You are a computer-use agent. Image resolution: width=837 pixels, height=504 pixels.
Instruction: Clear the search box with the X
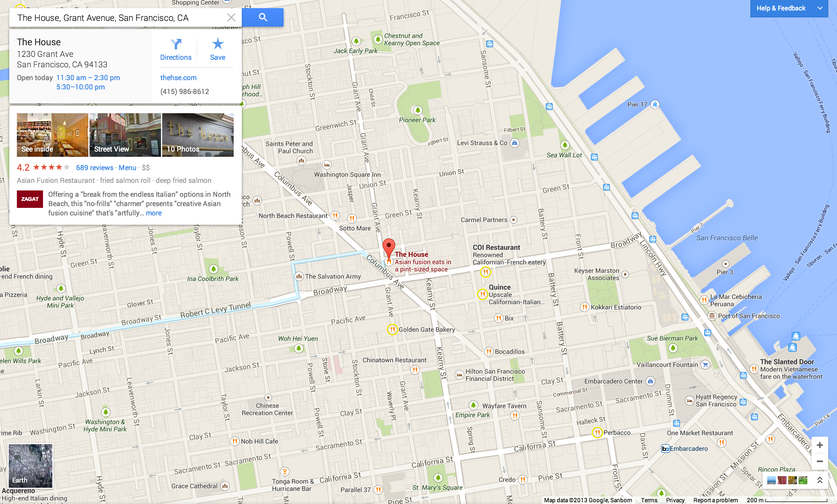(x=231, y=18)
